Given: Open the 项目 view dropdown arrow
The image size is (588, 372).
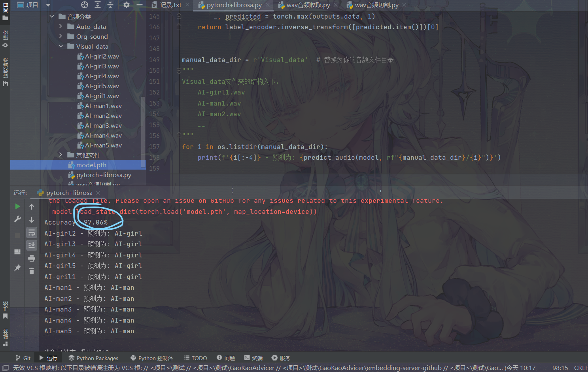Looking at the screenshot, I should [x=48, y=5].
